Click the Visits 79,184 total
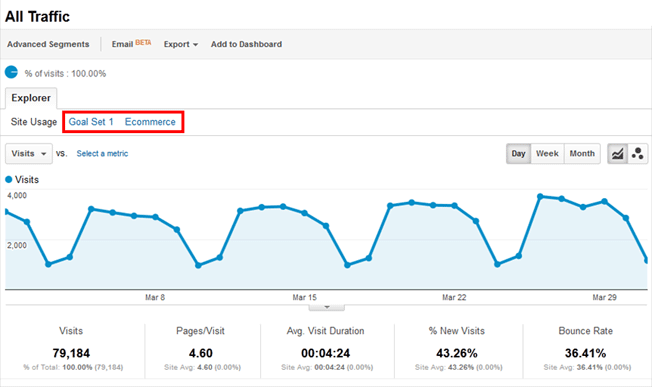This screenshot has height=387, width=652. [71, 353]
